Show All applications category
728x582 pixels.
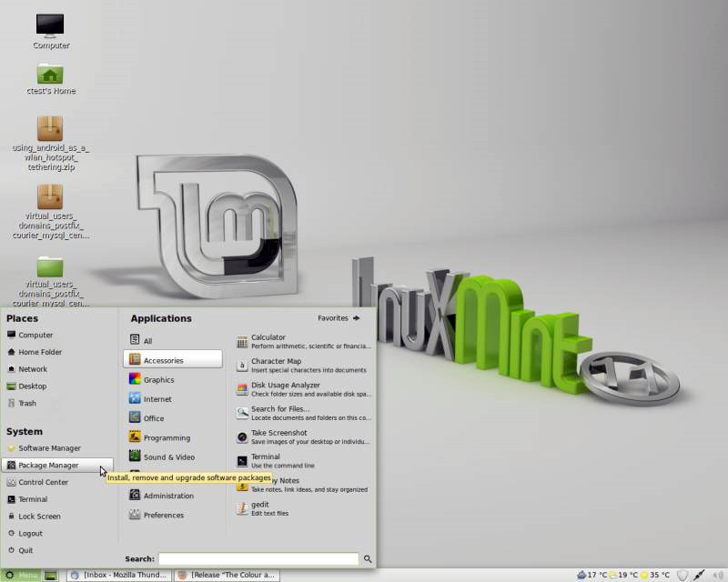[x=141, y=340]
